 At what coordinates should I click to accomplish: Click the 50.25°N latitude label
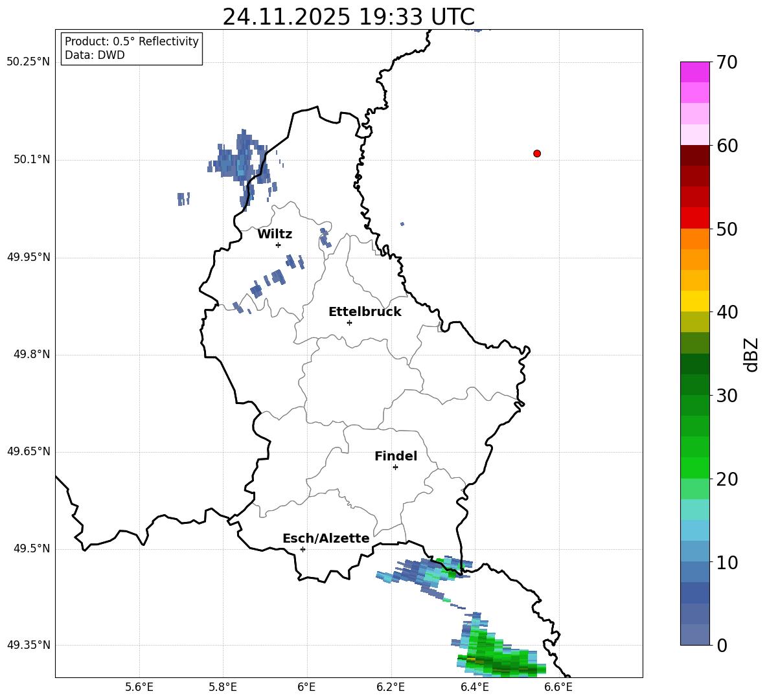pyautogui.click(x=29, y=62)
